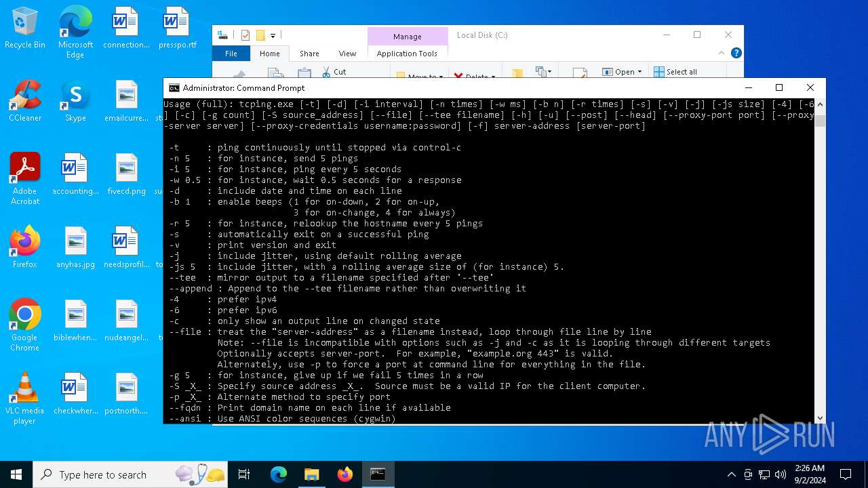This screenshot has width=868, height=488.
Task: Open Task View on taskbar
Action: pos(244,474)
